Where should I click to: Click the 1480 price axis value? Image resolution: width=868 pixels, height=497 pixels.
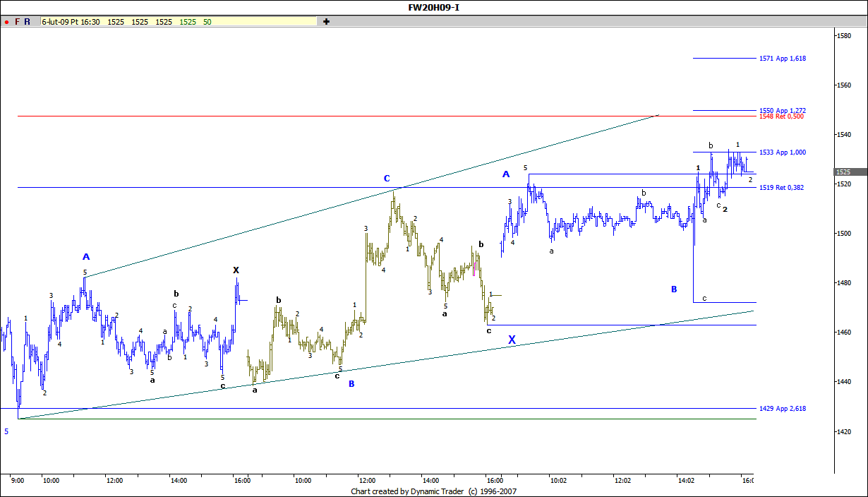coord(845,282)
